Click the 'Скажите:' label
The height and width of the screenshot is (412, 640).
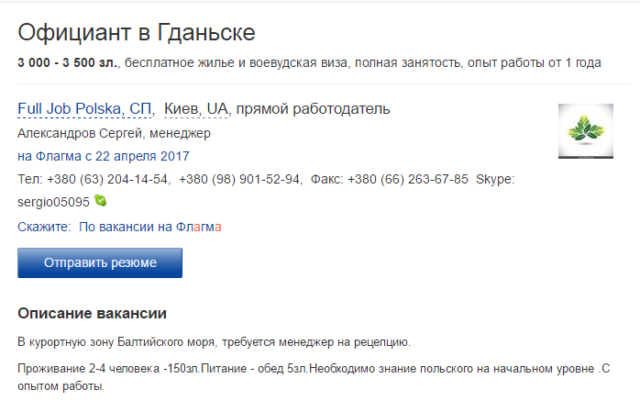[x=44, y=227]
